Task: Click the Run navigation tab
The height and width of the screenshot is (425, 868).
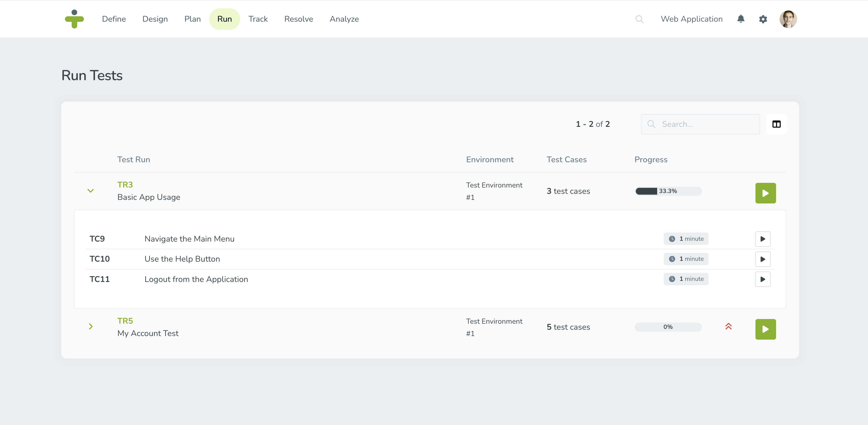Action: pyautogui.click(x=224, y=19)
